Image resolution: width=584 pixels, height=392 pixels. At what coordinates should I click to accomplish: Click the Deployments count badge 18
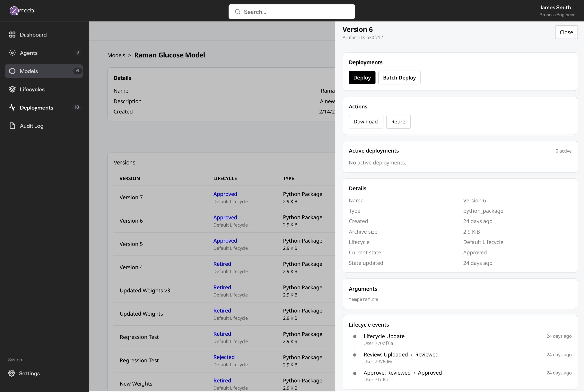(77, 107)
